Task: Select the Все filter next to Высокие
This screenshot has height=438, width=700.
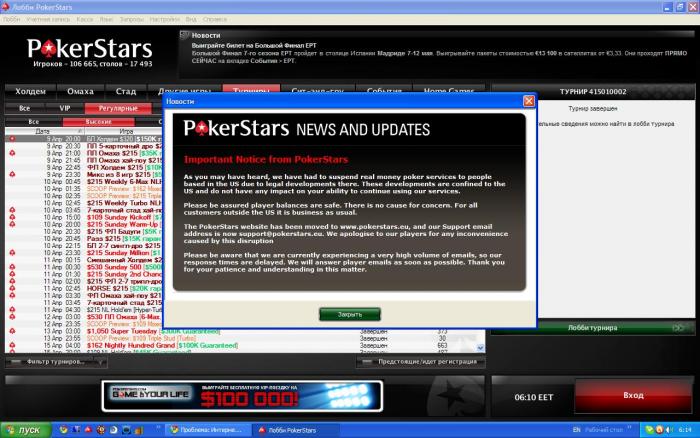Action: pos(33,121)
